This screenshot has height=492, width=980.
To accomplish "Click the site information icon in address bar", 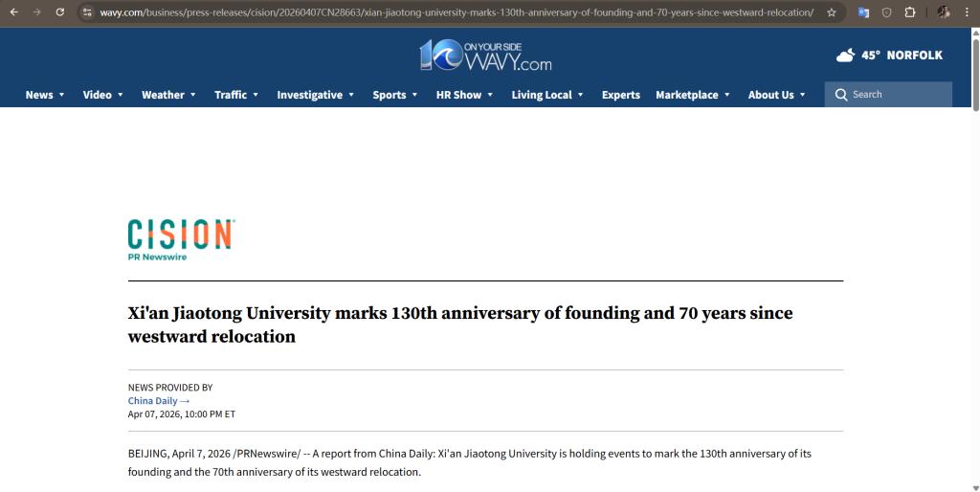I will (x=86, y=12).
